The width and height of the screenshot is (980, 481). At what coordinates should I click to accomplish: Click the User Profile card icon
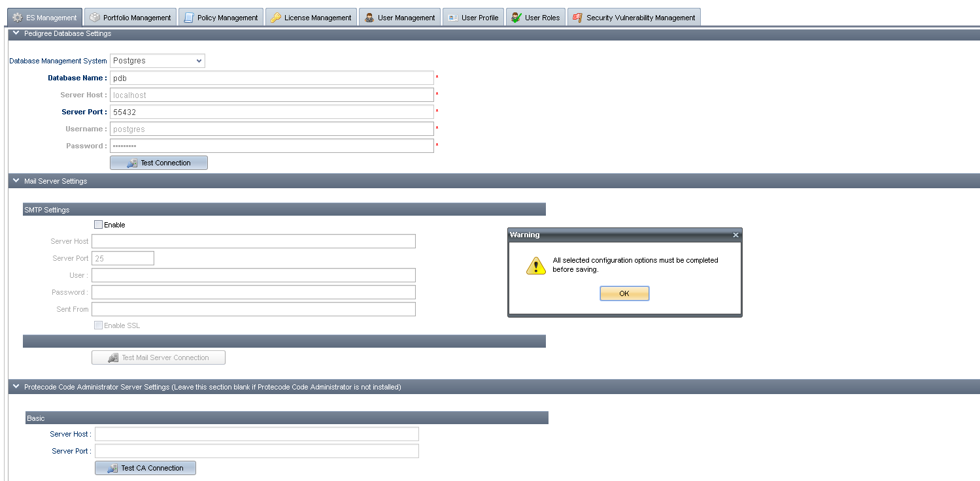[x=453, y=18]
